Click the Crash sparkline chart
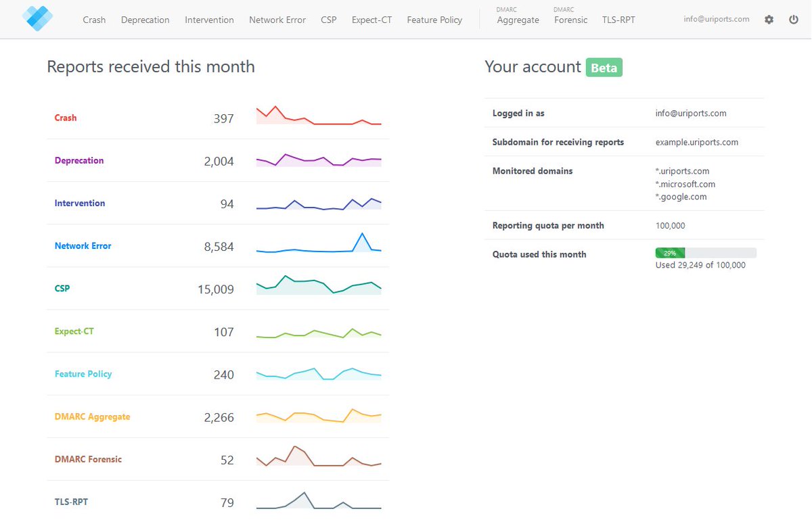Screen dimensions: 812x528 (319, 115)
